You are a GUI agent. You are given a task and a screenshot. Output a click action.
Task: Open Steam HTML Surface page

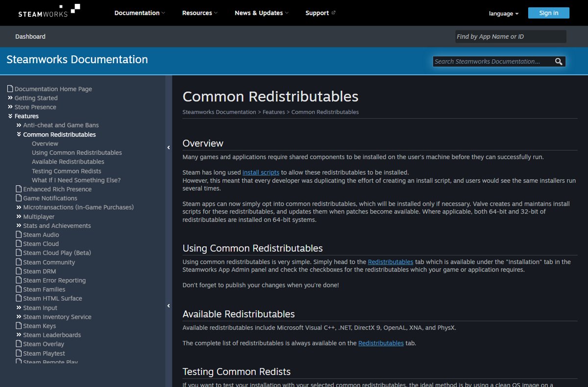point(52,298)
